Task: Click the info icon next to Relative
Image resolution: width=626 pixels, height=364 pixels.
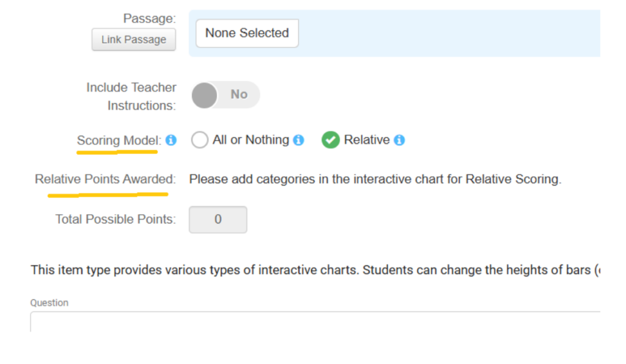Action: click(399, 140)
